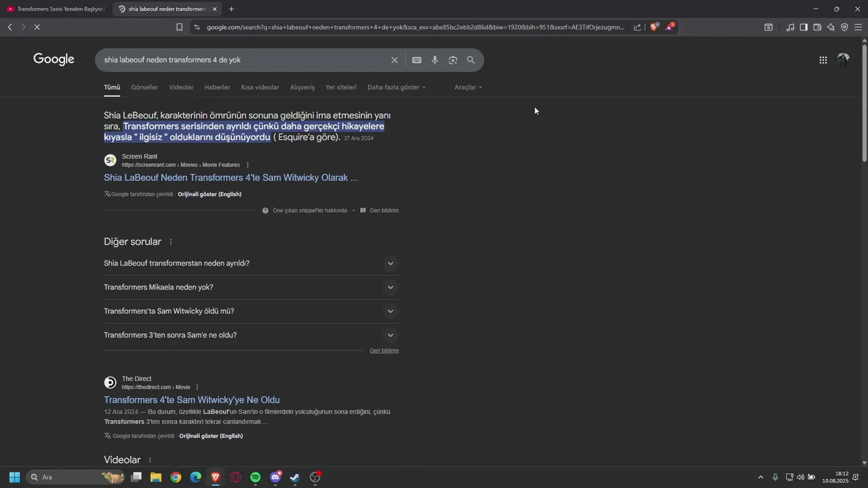Open the Araçlar tools dropdown
Screen dimensions: 868x488
coord(469,87)
